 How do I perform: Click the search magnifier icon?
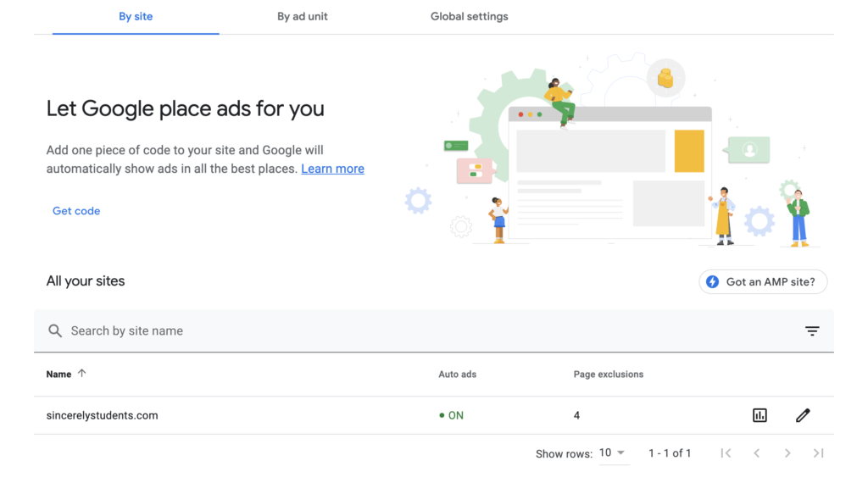(x=55, y=330)
